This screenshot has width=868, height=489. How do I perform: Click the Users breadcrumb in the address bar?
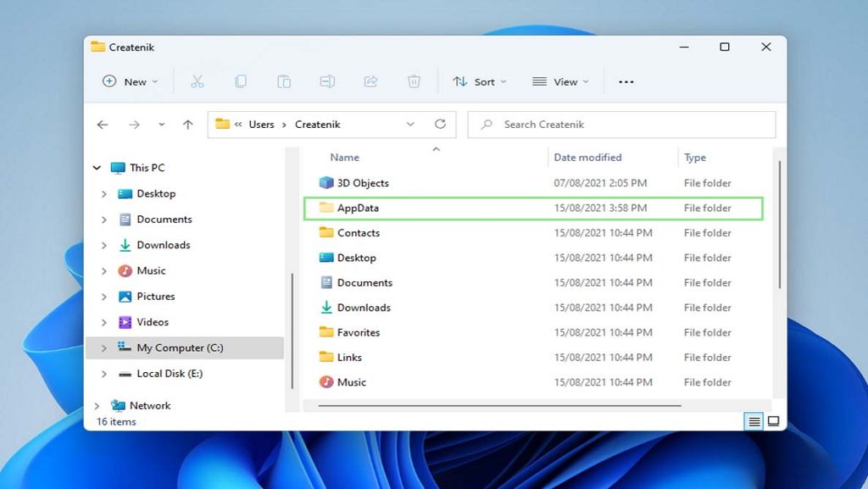click(x=260, y=124)
